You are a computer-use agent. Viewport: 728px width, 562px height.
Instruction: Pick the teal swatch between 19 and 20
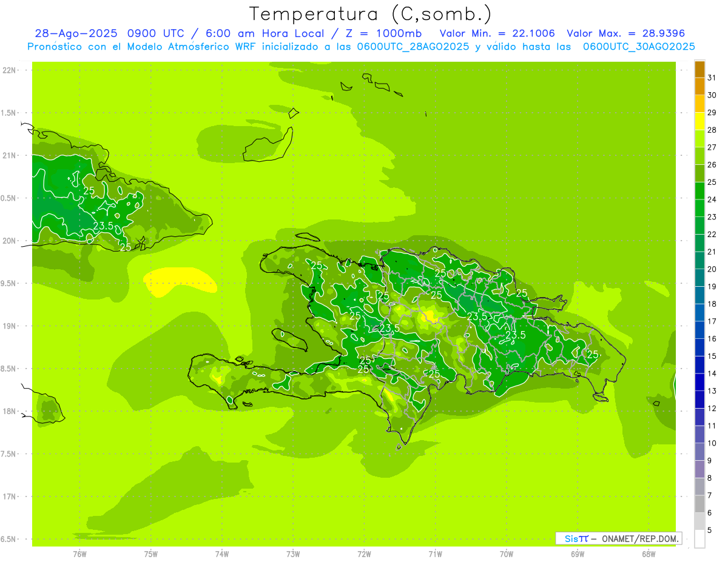(699, 278)
